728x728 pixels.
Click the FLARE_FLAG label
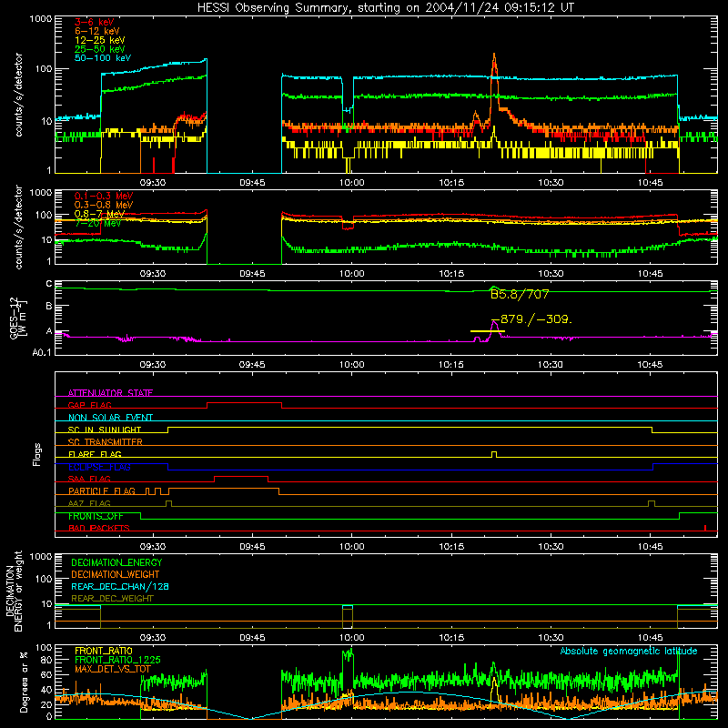coord(95,454)
